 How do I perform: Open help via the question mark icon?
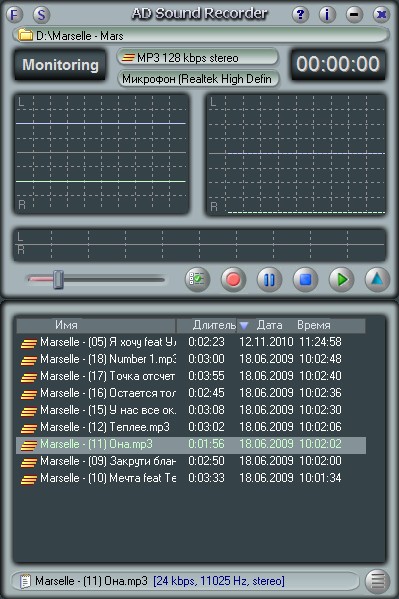coord(300,15)
